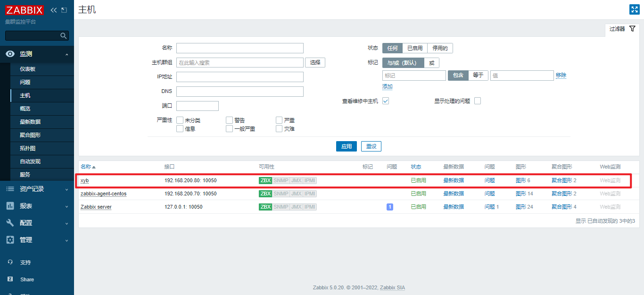Click JMX badge in Zabbix server row
This screenshot has height=295, width=644.
tap(296, 207)
